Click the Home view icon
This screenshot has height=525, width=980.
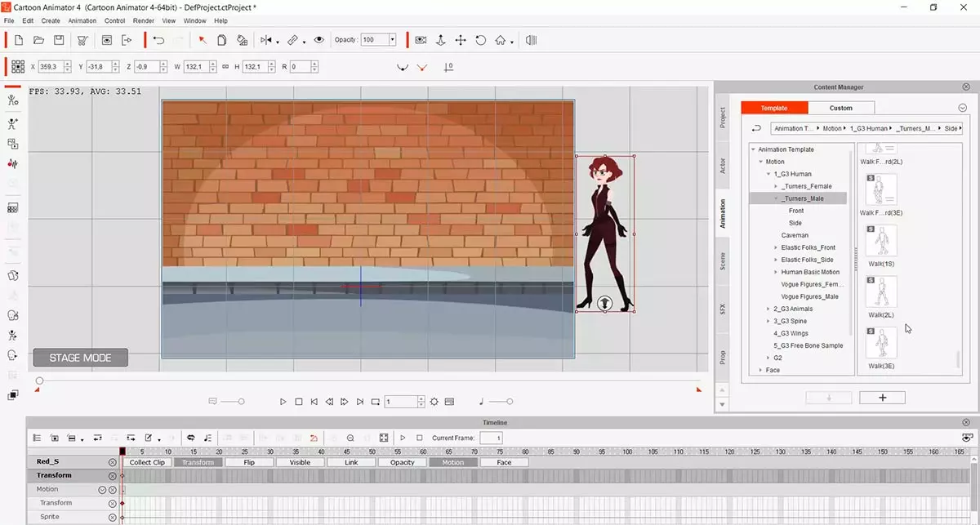[501, 40]
